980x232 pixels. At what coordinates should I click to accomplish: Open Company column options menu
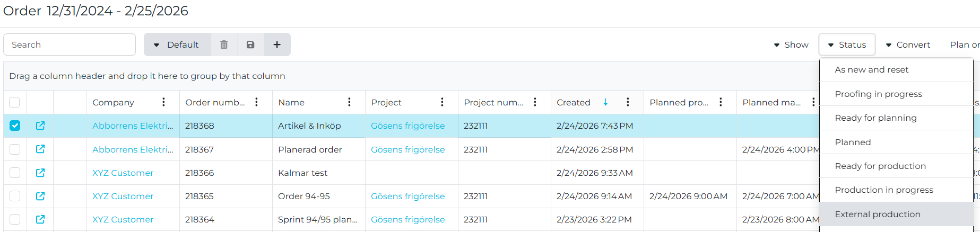pos(163,102)
